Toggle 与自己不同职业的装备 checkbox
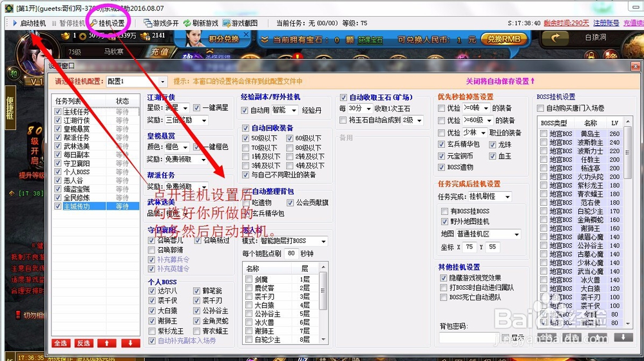The width and height of the screenshot is (644, 361). click(245, 175)
